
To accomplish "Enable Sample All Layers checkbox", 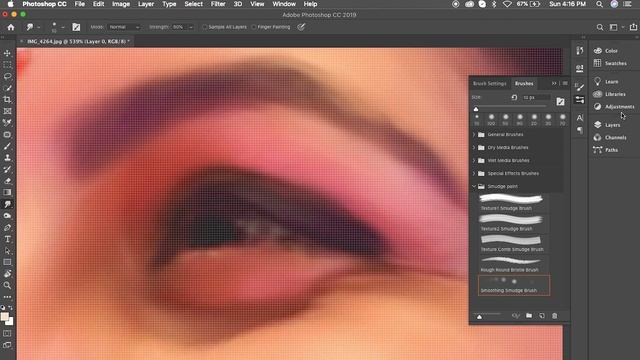I will [205, 27].
